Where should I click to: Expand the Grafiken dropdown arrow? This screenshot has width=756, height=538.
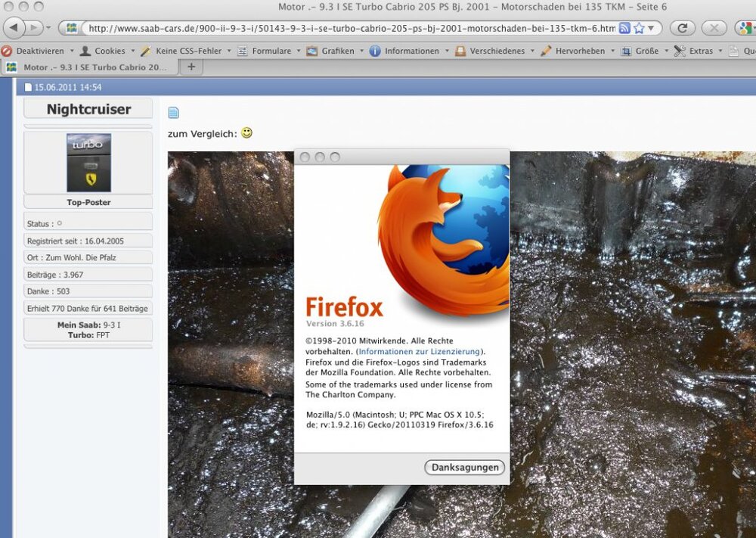361,51
